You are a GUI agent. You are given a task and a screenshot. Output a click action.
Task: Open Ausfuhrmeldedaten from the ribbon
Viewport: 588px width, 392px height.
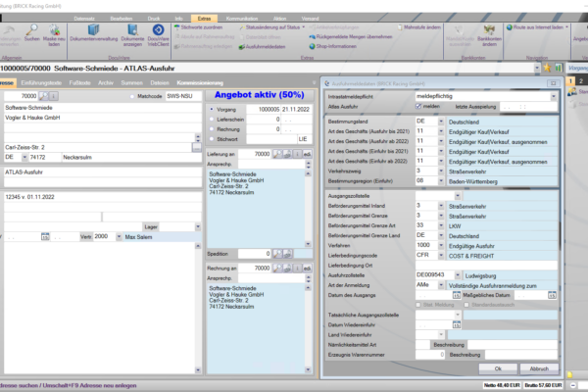click(x=257, y=45)
